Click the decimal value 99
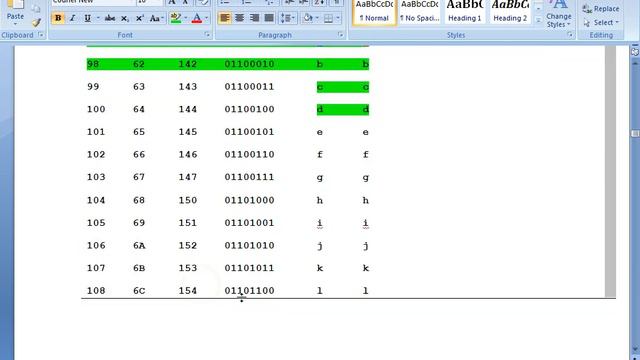The image size is (640, 360). pyautogui.click(x=93, y=87)
